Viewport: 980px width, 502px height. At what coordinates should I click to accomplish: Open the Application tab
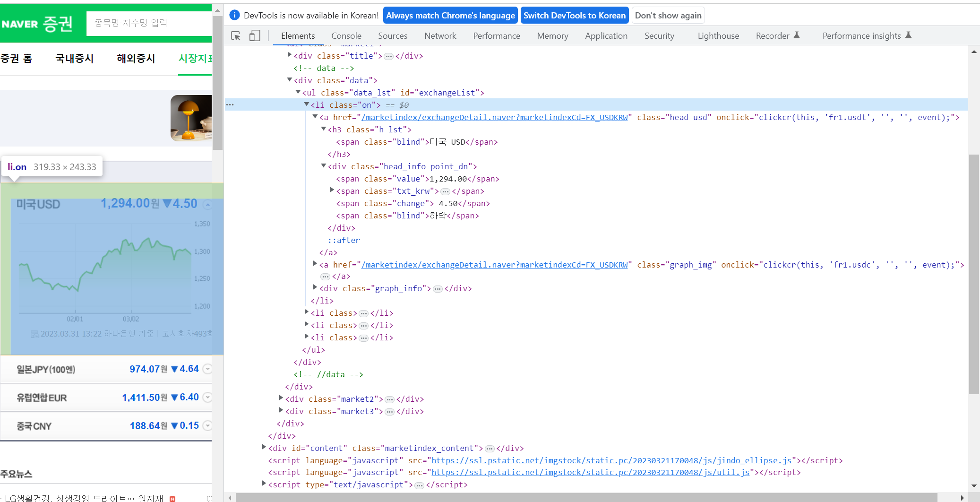[x=606, y=36]
